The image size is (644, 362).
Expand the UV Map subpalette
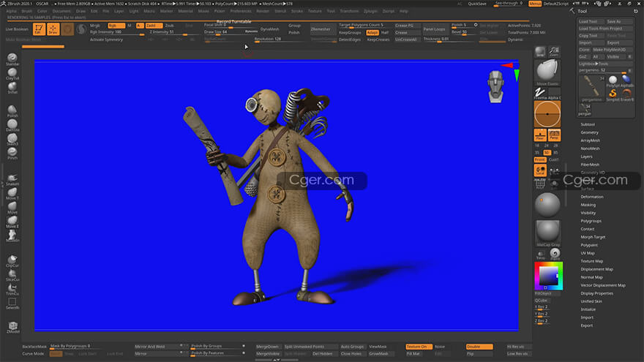pyautogui.click(x=588, y=253)
